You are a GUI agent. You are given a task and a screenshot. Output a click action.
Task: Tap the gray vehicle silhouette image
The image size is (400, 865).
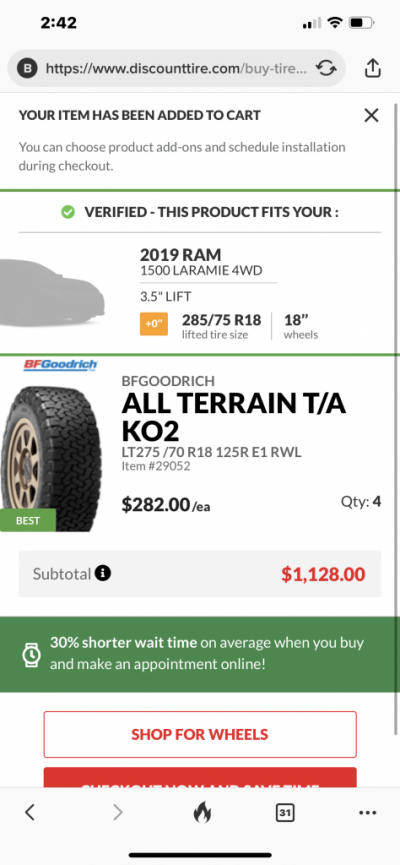(x=52, y=293)
